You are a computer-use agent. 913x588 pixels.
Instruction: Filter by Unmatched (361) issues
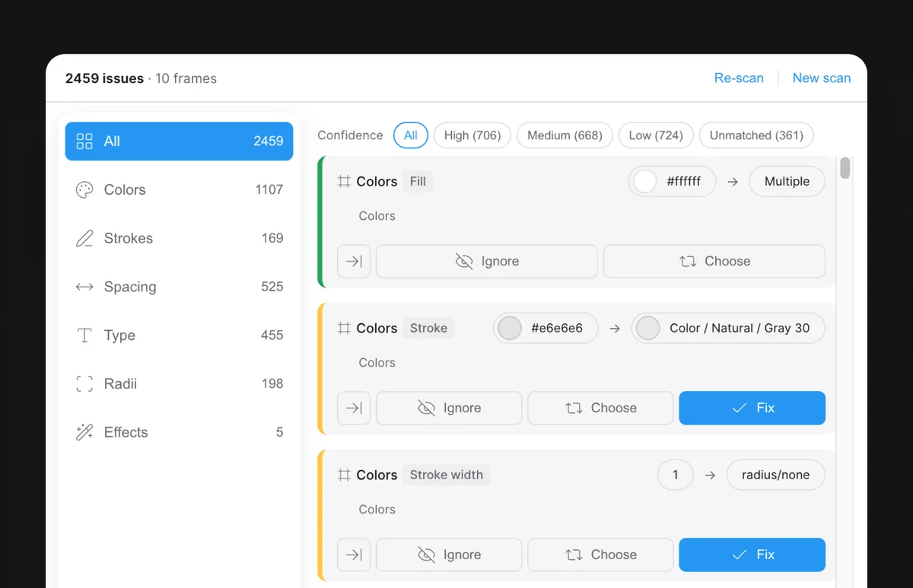pos(756,135)
